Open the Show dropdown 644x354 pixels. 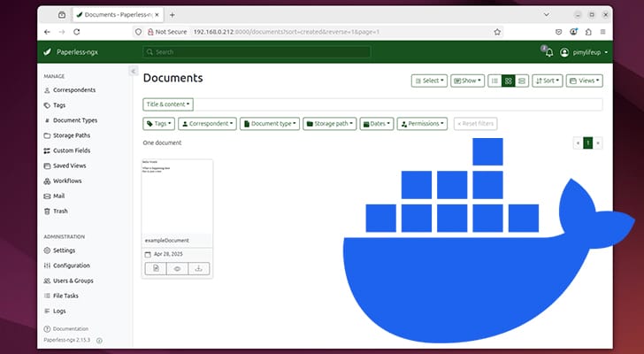pyautogui.click(x=467, y=81)
